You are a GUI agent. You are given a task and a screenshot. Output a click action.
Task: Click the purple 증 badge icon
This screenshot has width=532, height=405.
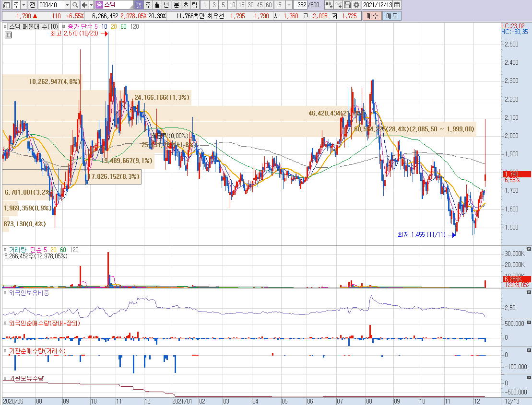coord(99,5)
